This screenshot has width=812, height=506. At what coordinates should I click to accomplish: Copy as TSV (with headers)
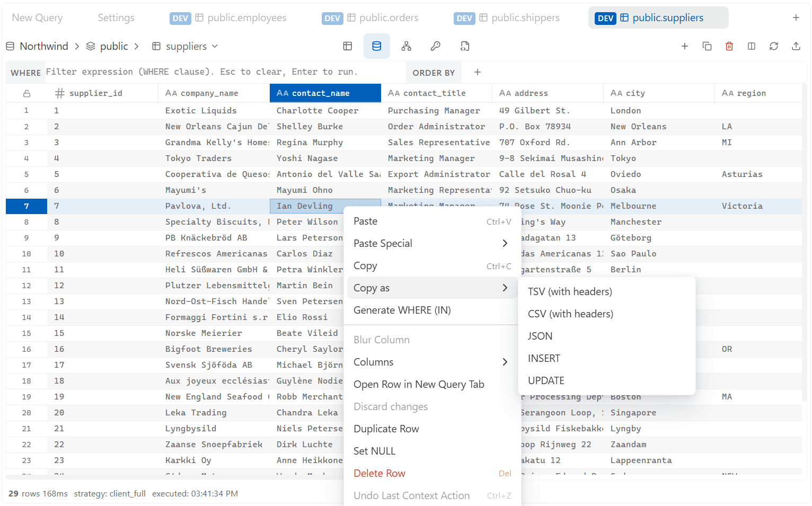(606, 291)
